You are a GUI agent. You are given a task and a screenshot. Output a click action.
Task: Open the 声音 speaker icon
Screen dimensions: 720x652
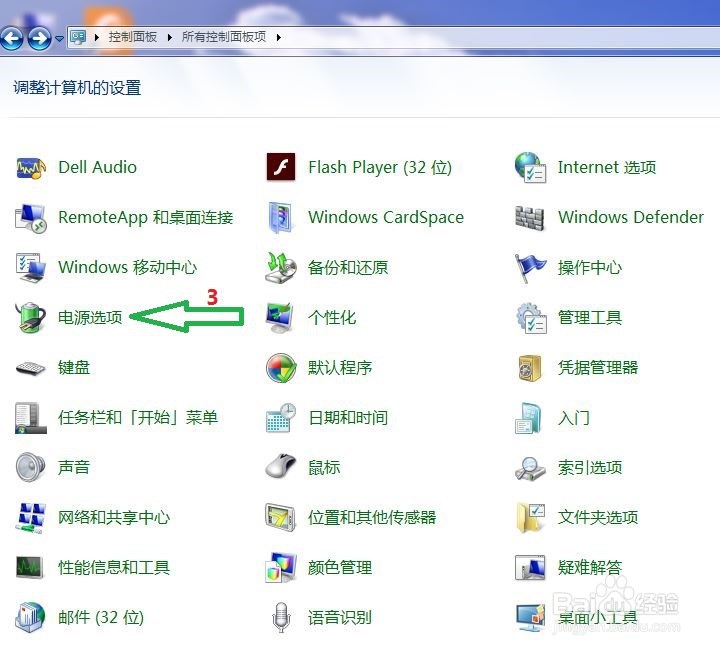click(x=30, y=467)
